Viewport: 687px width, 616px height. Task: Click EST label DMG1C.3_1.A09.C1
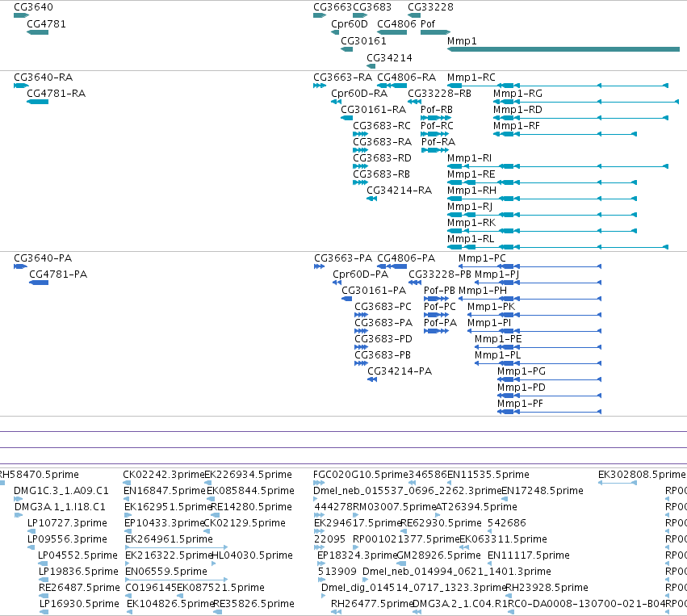point(61,491)
